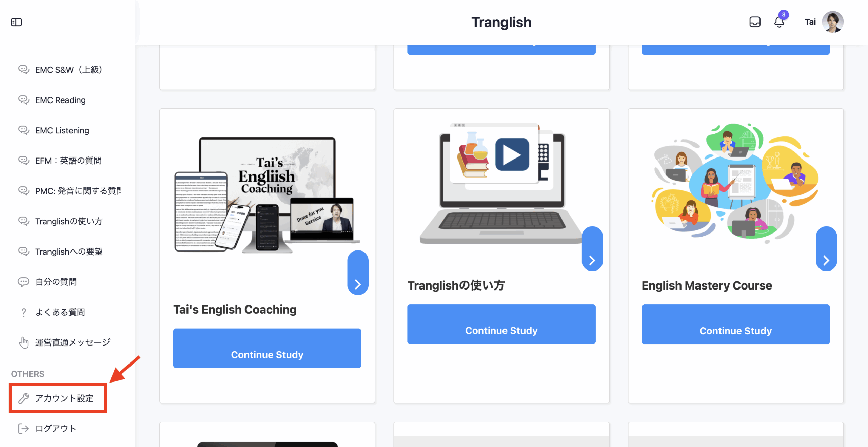Click the Tranglishの使い方 laptop thumbnail

(x=501, y=183)
